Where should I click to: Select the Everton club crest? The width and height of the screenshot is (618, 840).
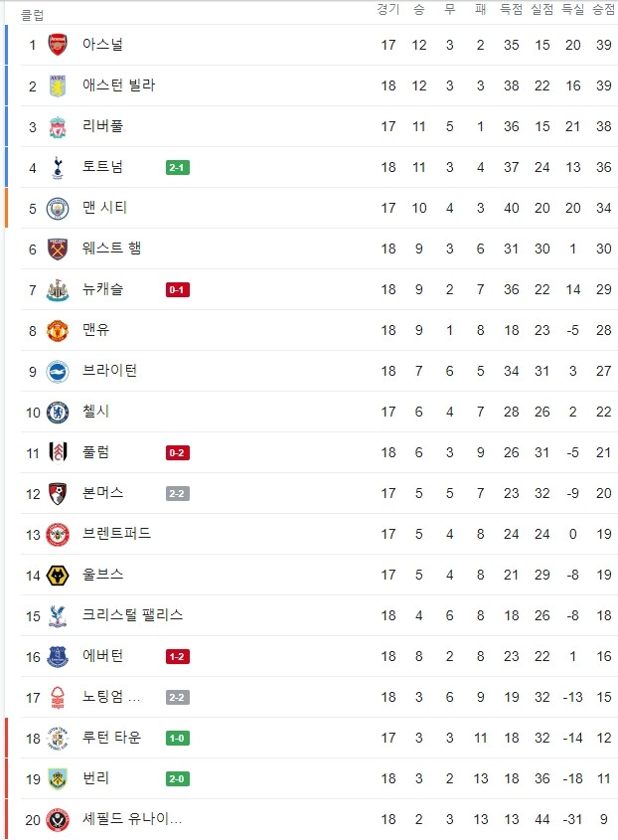coord(58,657)
